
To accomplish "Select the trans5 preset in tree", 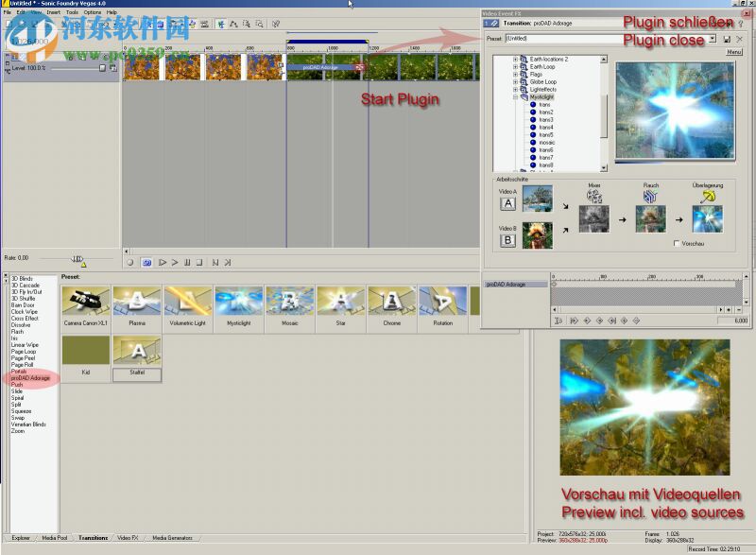I will point(546,135).
